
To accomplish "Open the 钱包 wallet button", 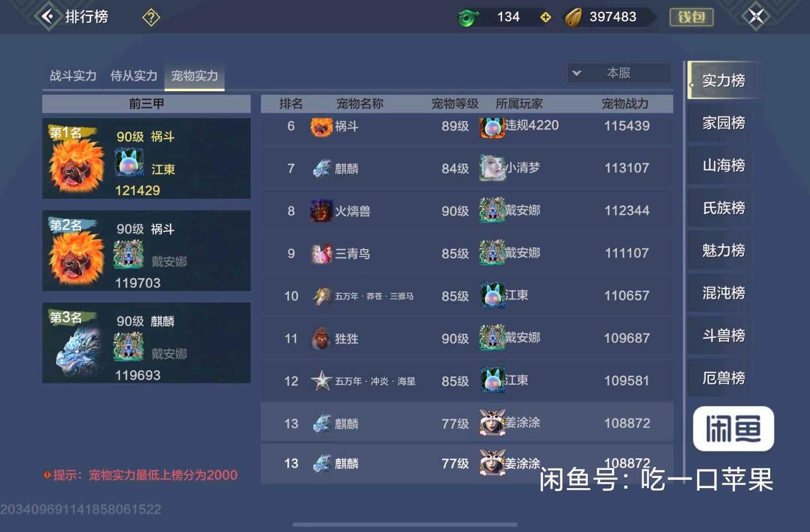I will [691, 17].
